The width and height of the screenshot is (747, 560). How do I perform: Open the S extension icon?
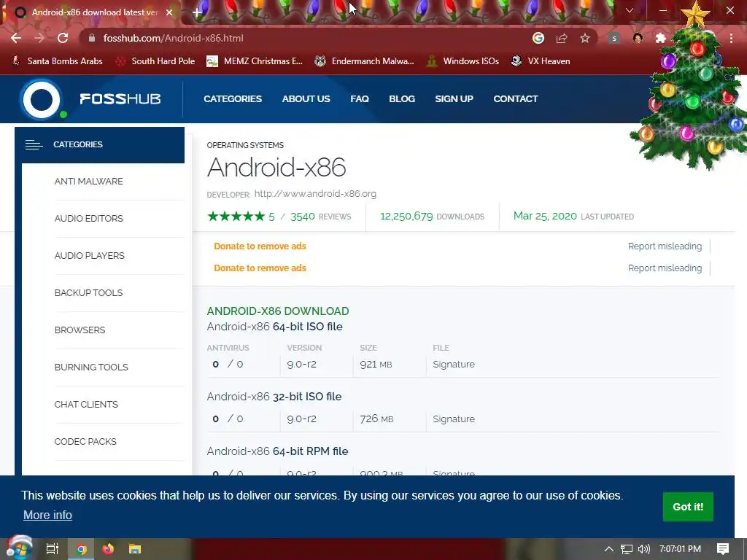pos(614,38)
